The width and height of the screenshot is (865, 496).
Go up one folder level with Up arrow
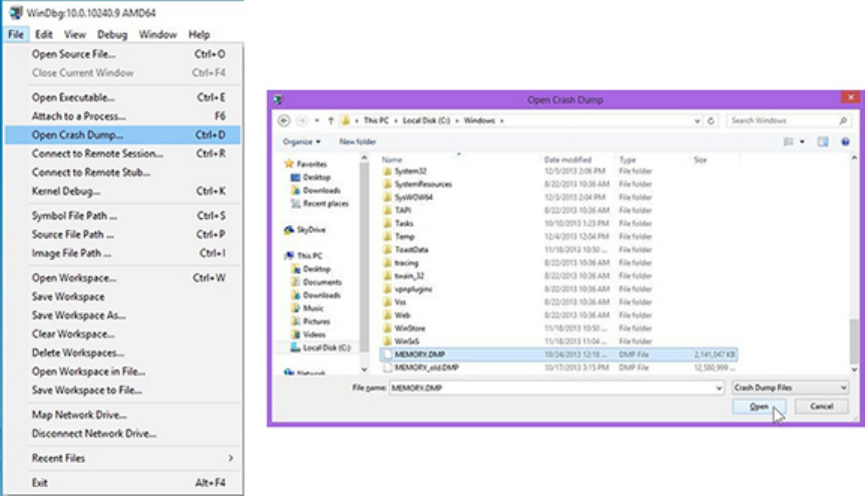(330, 120)
